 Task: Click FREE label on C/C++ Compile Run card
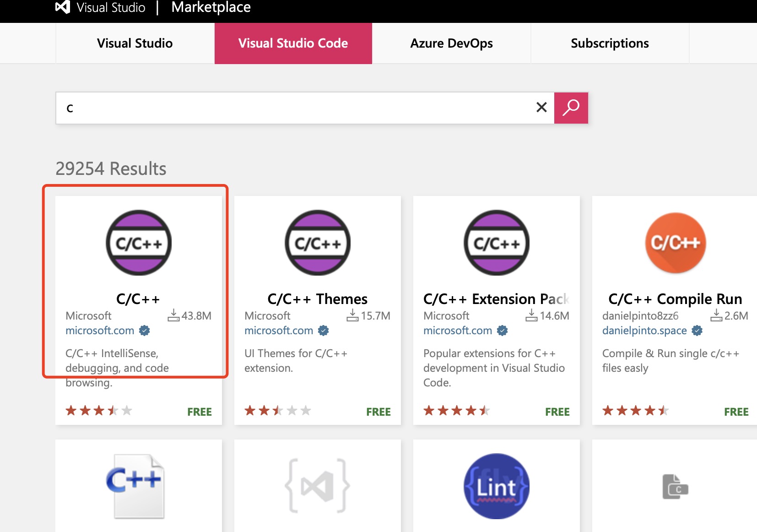pyautogui.click(x=736, y=412)
